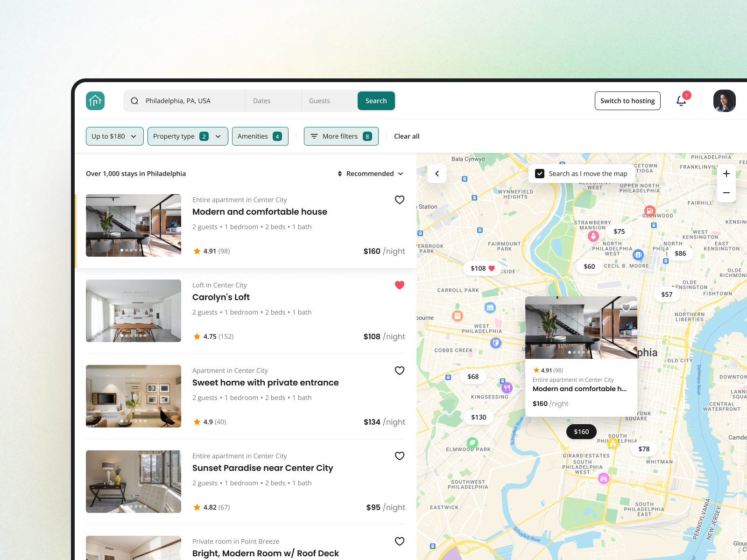The width and height of the screenshot is (747, 560).
Task: Click the blue shield marker in West Philadelphia
Action: [496, 343]
